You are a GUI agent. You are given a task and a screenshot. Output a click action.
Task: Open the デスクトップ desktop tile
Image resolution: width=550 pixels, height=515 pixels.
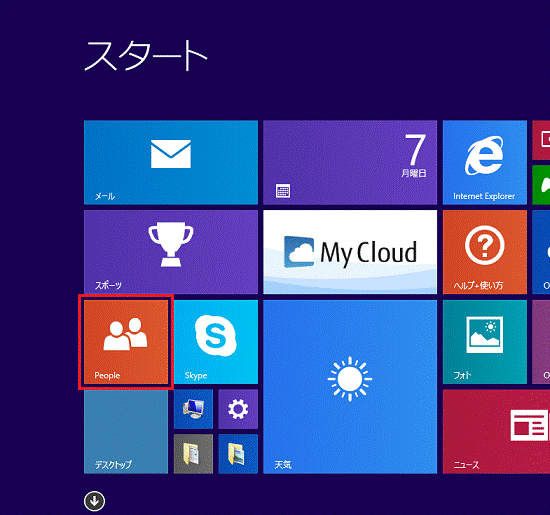coord(126,432)
